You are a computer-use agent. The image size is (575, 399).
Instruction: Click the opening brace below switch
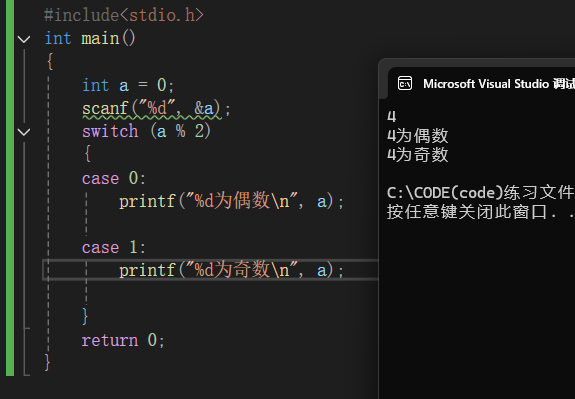(x=88, y=153)
